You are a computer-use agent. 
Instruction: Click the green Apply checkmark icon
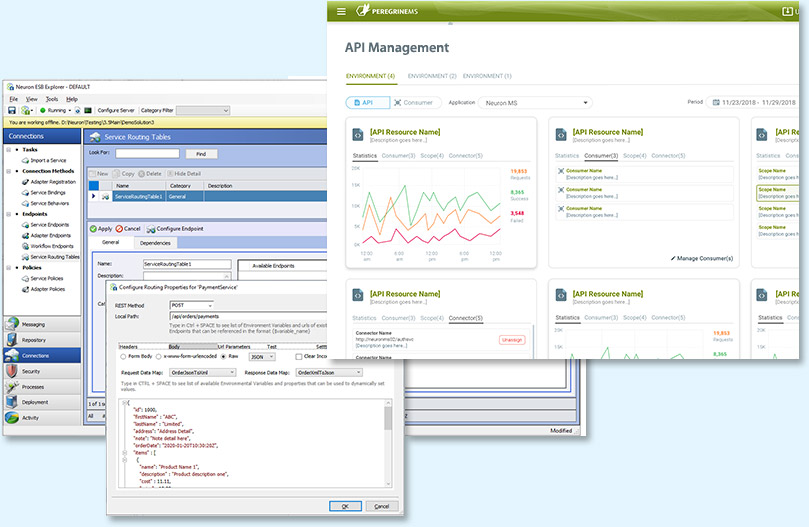click(93, 229)
